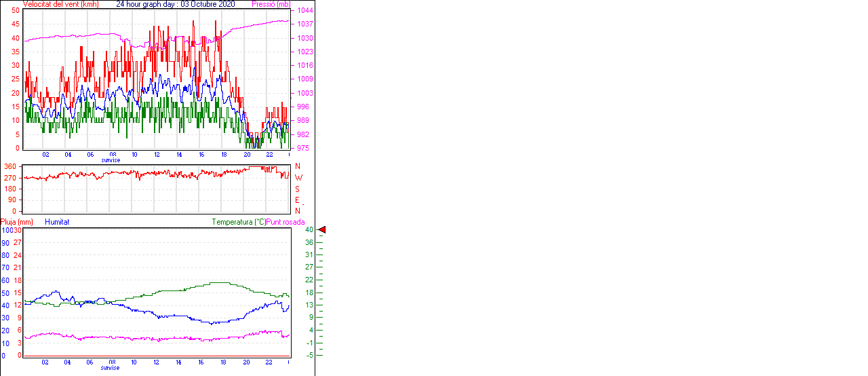
Task: Select the blue 'Humitat' legend label
Action: pyautogui.click(x=57, y=222)
